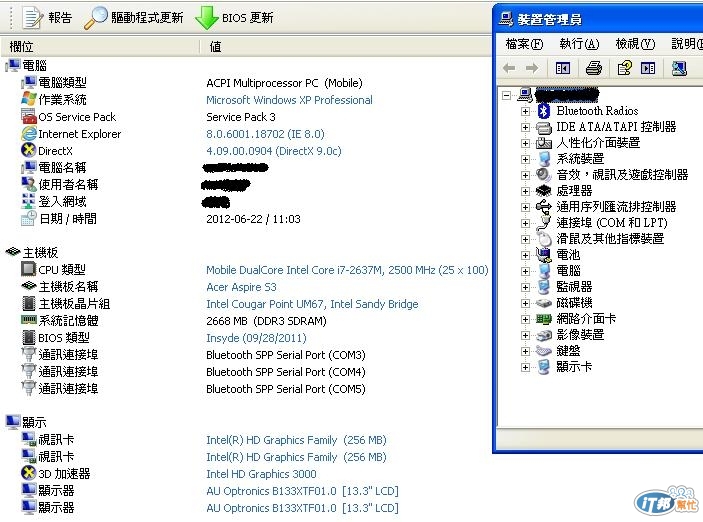
Task: Collapse the root computer node in Device Manager
Action: point(506,95)
